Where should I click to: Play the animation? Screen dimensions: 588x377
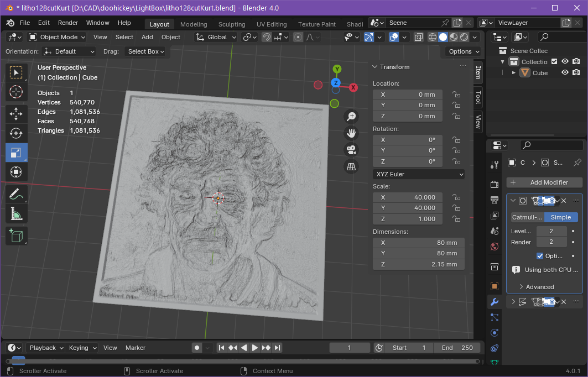[x=254, y=348]
